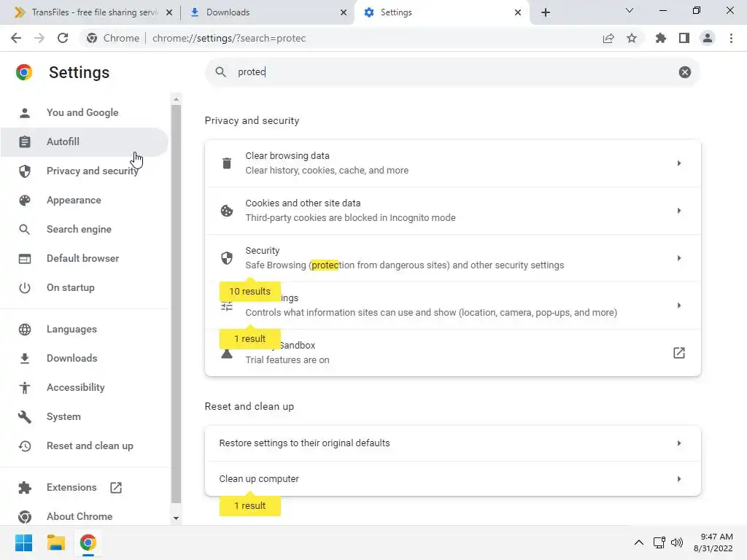Expand Clear browsing data arrow
Viewport: 747px width, 560px height.
[679, 163]
